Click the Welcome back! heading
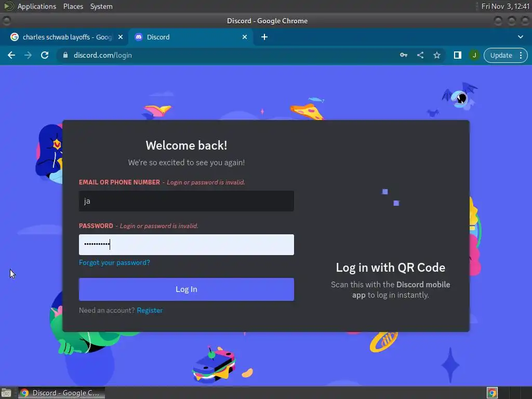 pos(187,145)
